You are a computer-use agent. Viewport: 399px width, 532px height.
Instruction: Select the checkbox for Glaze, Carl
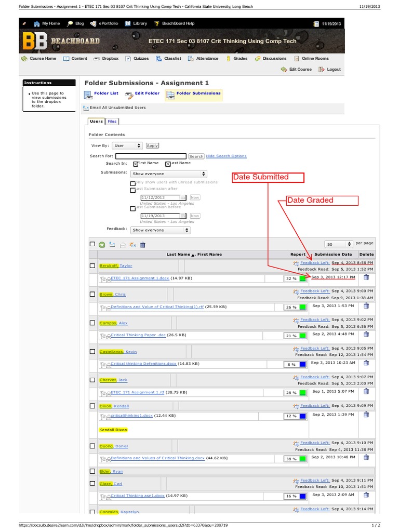(x=92, y=483)
